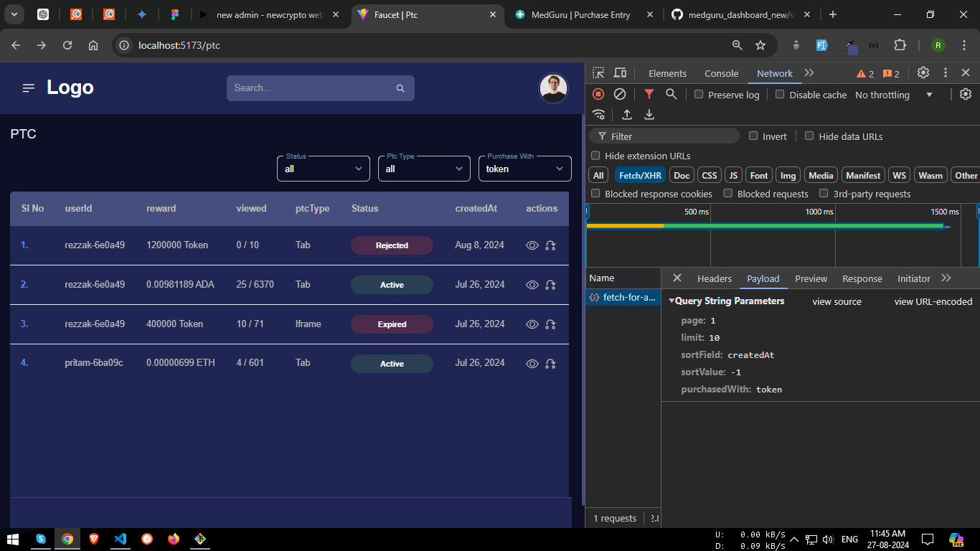The width and height of the screenshot is (980, 551).
Task: Stop recording network log with red button
Action: click(x=598, y=94)
